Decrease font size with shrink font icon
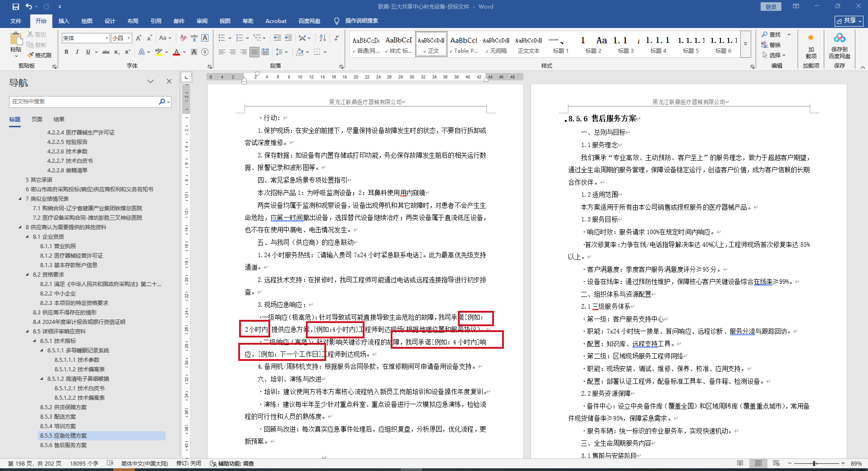This screenshot has height=471, width=868. coord(149,38)
